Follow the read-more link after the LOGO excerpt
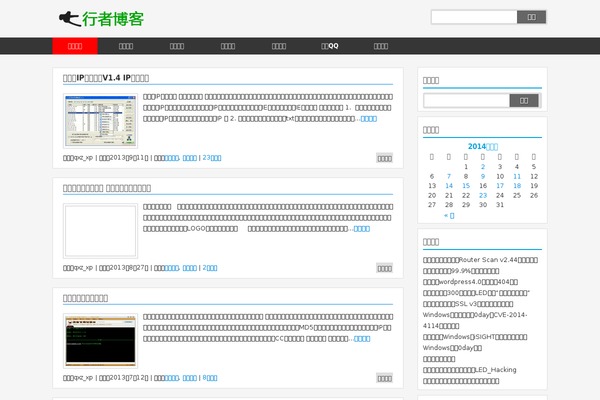The width and height of the screenshot is (600, 400). [x=362, y=229]
